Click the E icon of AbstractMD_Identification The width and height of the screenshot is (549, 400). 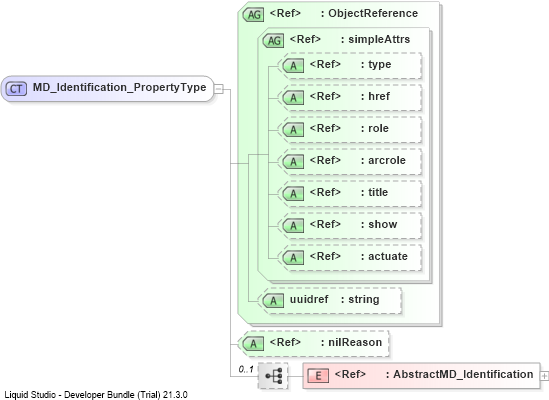pos(318,376)
